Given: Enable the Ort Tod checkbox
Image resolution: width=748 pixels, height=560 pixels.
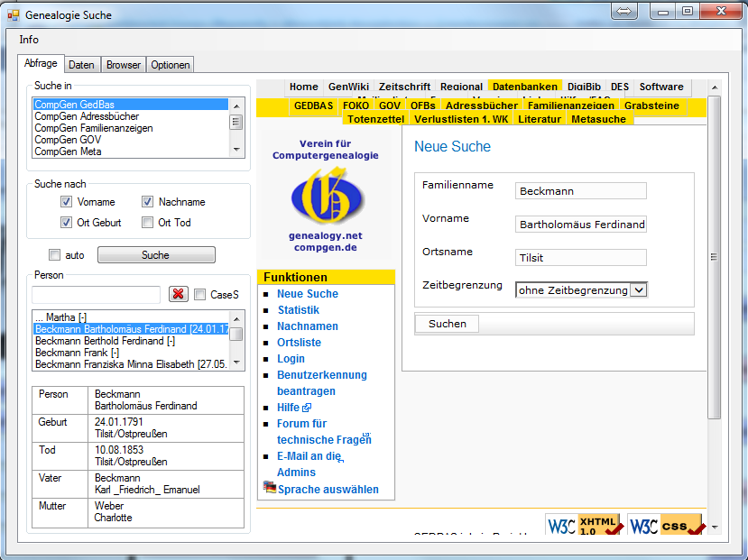Looking at the screenshot, I should click(147, 223).
